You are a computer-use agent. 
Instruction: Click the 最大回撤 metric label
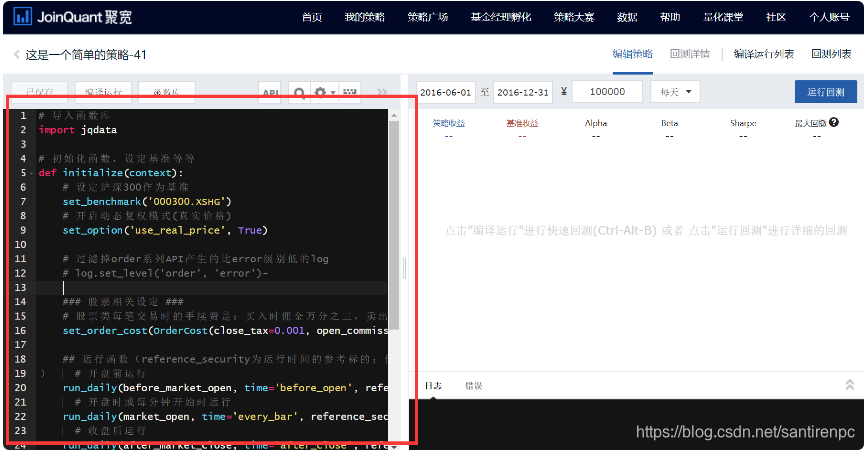[810, 123]
